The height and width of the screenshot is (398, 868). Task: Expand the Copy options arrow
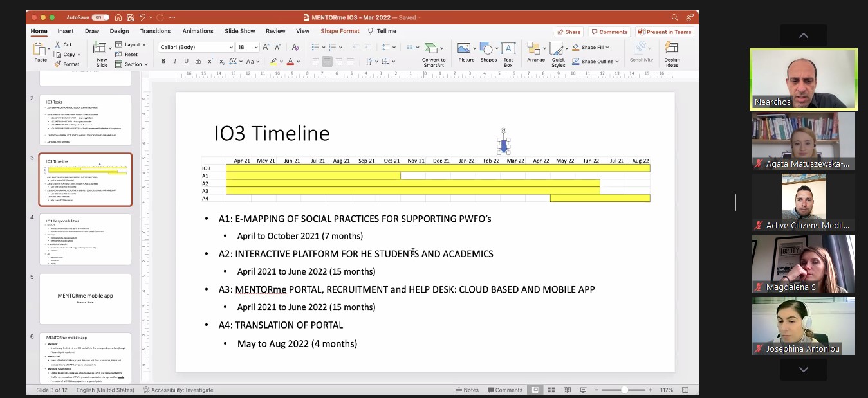tap(78, 55)
